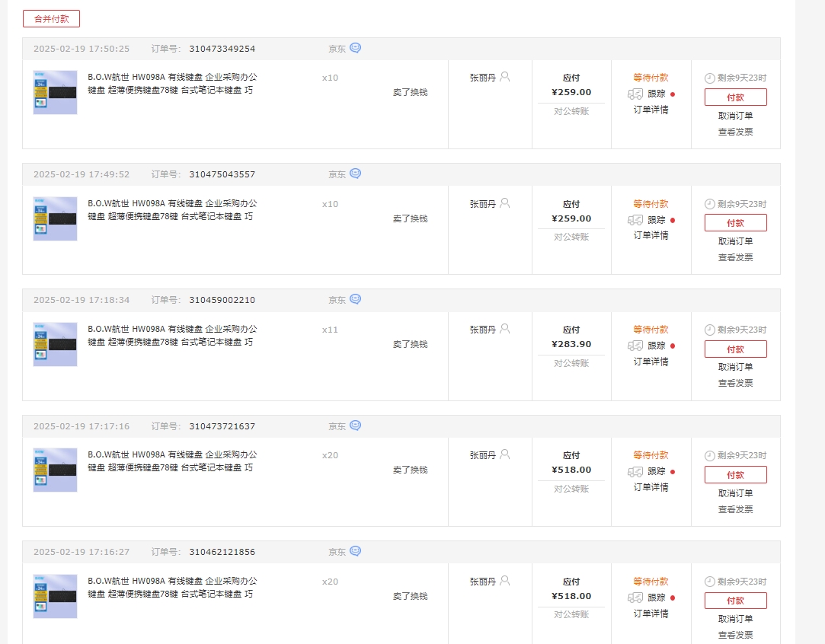Image resolution: width=825 pixels, height=644 pixels.
Task: Open B.O.W航世 HW098A product title in order 310473721637
Action: pyautogui.click(x=172, y=461)
